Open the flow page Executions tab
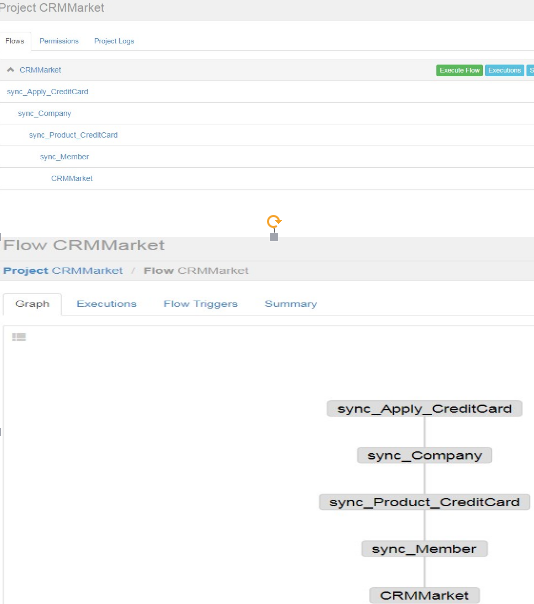 pyautogui.click(x=106, y=304)
